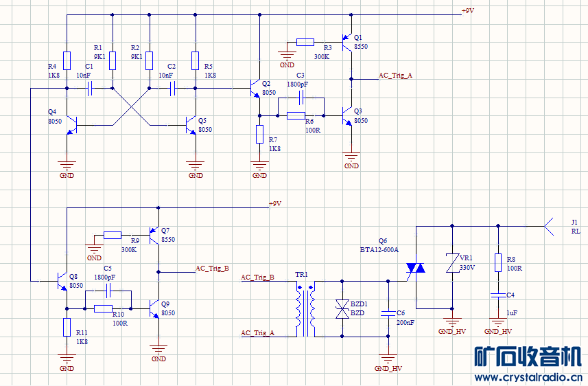Select the BZD1 bidirectional diode symbol
The image size is (588, 386).
342,309
